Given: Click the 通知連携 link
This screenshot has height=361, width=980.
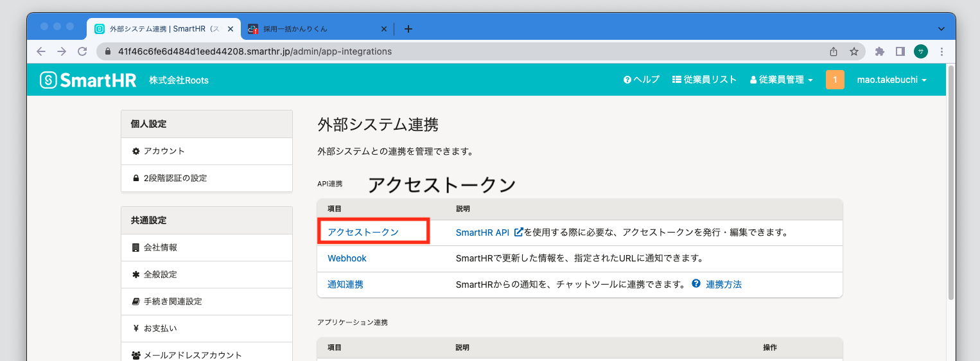Looking at the screenshot, I should click(x=346, y=284).
